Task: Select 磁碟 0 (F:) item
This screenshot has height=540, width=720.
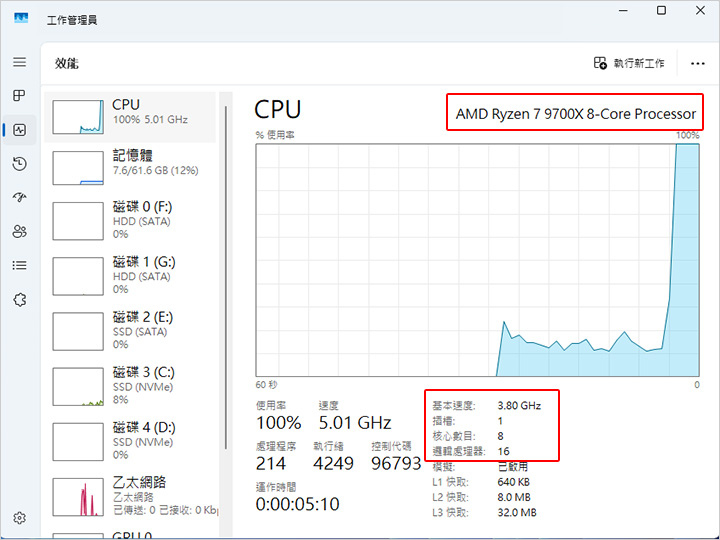Action: click(130, 221)
